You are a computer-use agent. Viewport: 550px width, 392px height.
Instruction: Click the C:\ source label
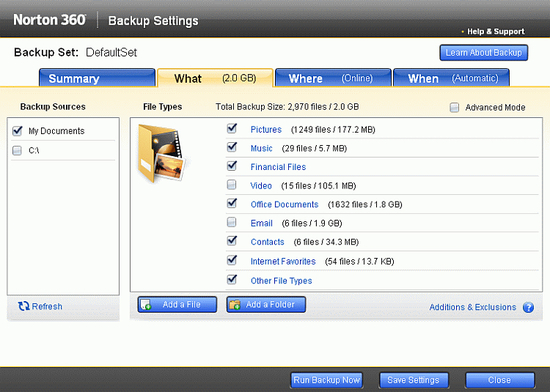[34, 150]
